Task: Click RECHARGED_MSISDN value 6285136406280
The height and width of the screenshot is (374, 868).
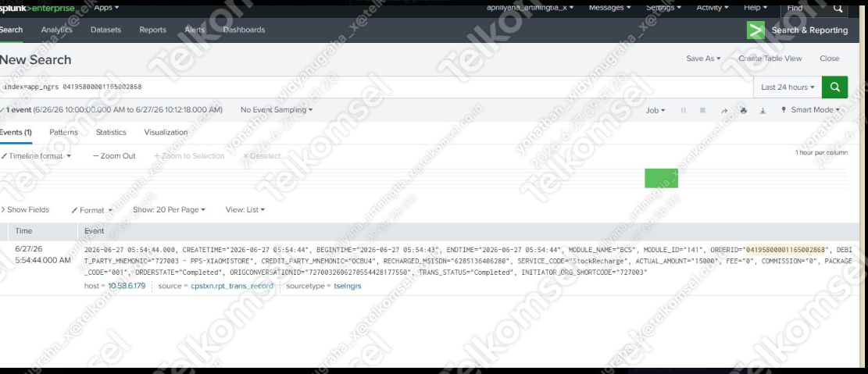Action: pos(480,261)
